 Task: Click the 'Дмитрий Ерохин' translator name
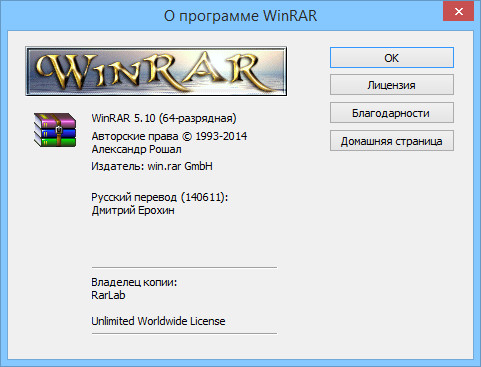click(x=133, y=210)
